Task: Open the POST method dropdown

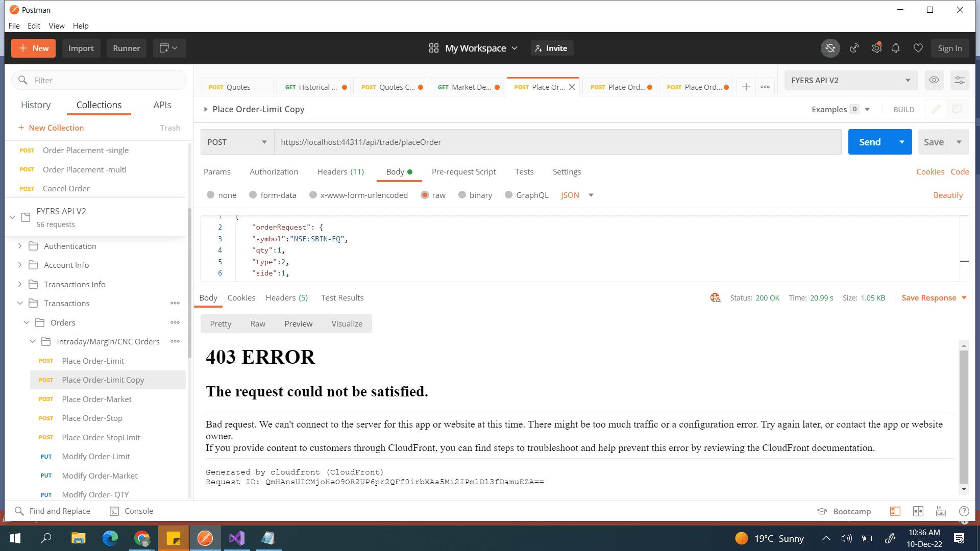Action: (x=237, y=142)
